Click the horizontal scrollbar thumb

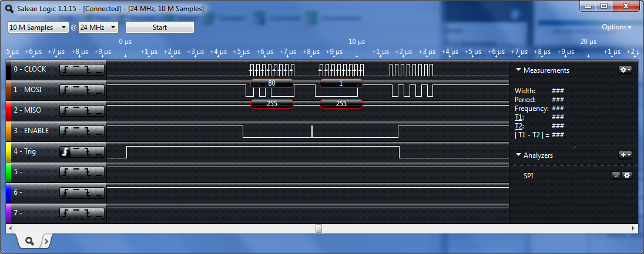(318, 228)
